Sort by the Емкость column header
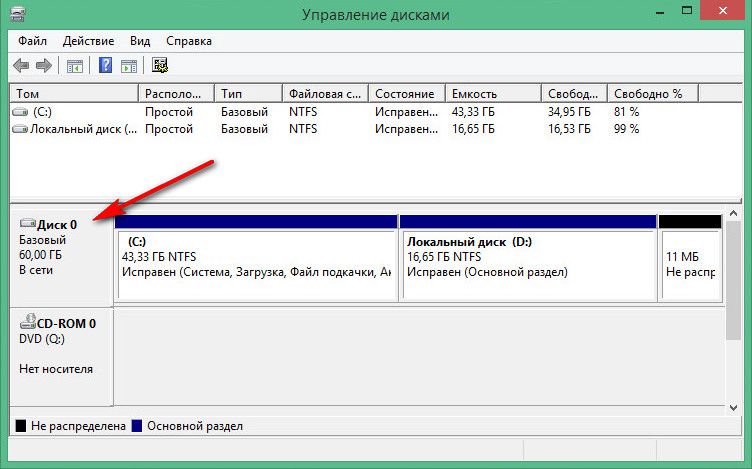The height and width of the screenshot is (469, 752). 492,93
